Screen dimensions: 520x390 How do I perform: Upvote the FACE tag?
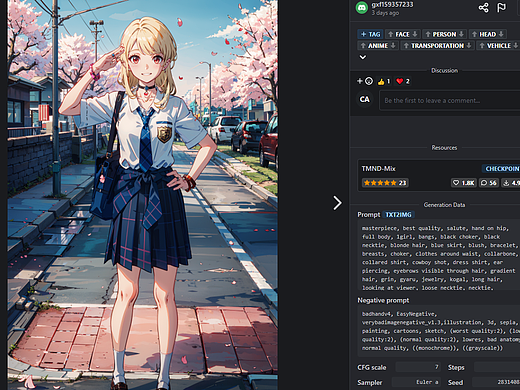[x=390, y=34]
